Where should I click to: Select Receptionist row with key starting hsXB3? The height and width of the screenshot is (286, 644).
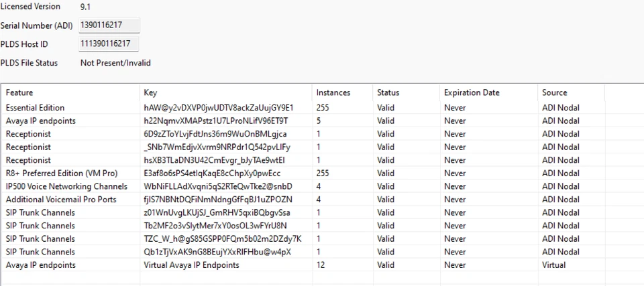pyautogui.click(x=28, y=160)
